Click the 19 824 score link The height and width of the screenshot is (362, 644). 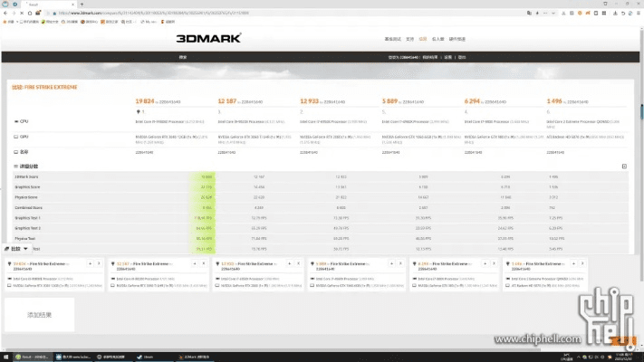(146, 101)
